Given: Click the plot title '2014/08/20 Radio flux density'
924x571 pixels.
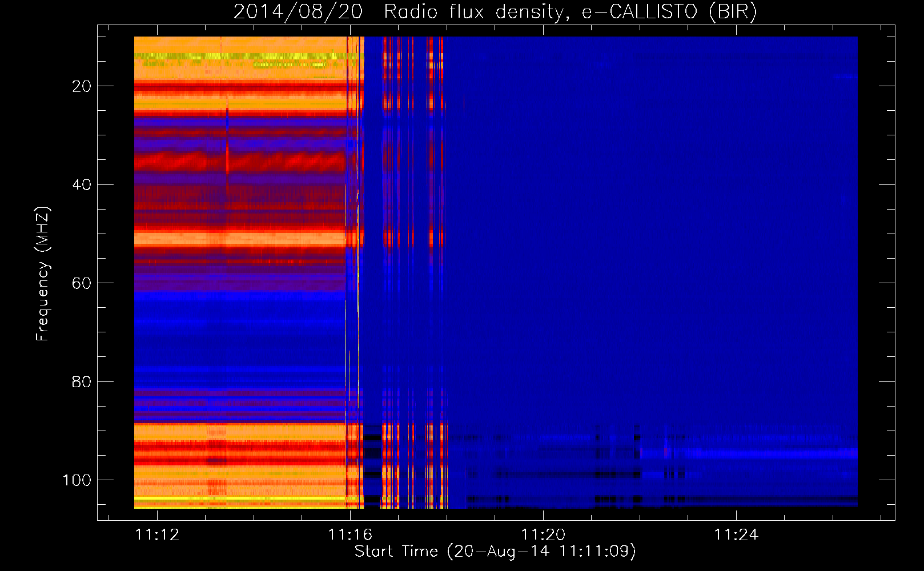Looking at the screenshot, I should click(495, 11).
